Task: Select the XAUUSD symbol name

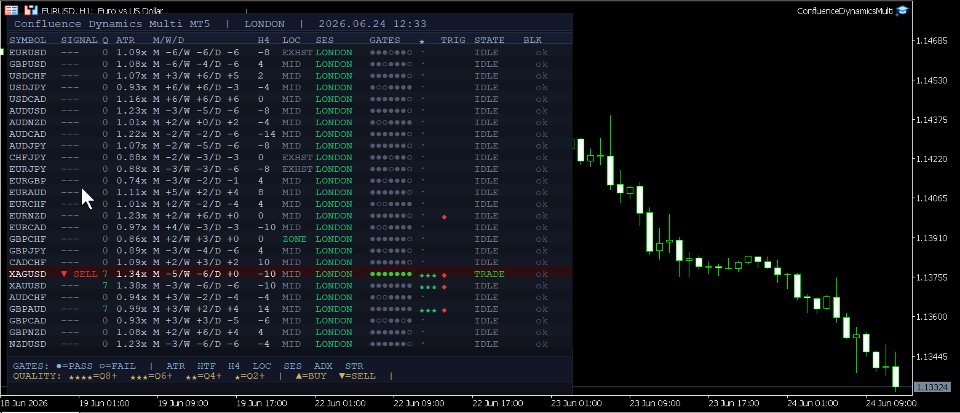Action: [28, 286]
